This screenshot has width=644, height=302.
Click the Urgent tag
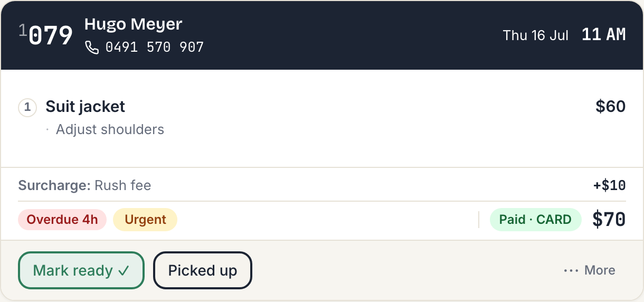click(x=145, y=220)
